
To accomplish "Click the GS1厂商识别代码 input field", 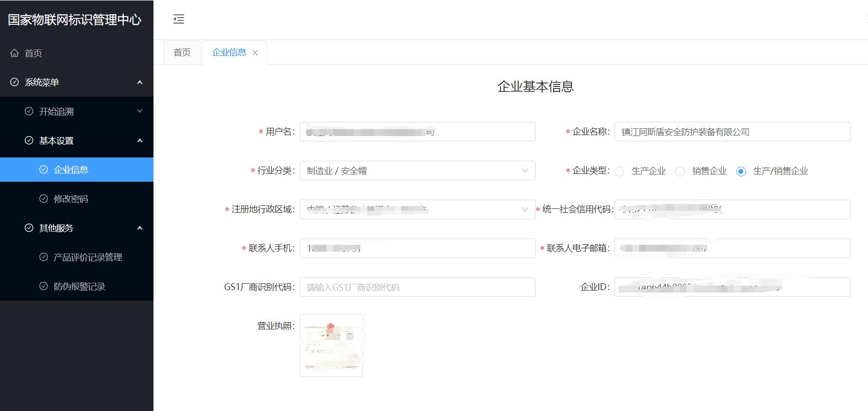I will (x=418, y=287).
